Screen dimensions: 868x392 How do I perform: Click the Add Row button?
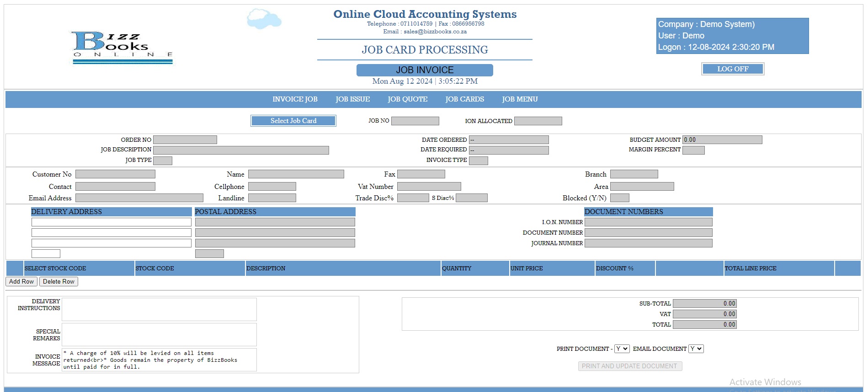coord(21,282)
